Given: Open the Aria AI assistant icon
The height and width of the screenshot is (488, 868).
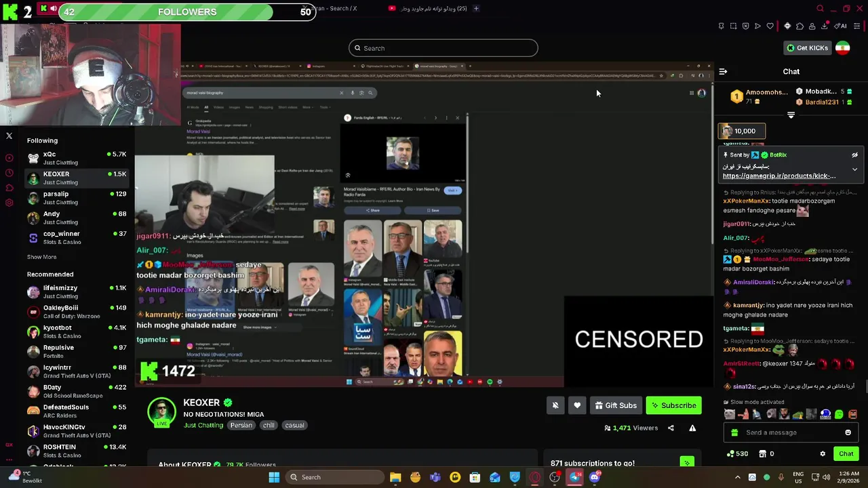Looking at the screenshot, I should [x=840, y=26].
